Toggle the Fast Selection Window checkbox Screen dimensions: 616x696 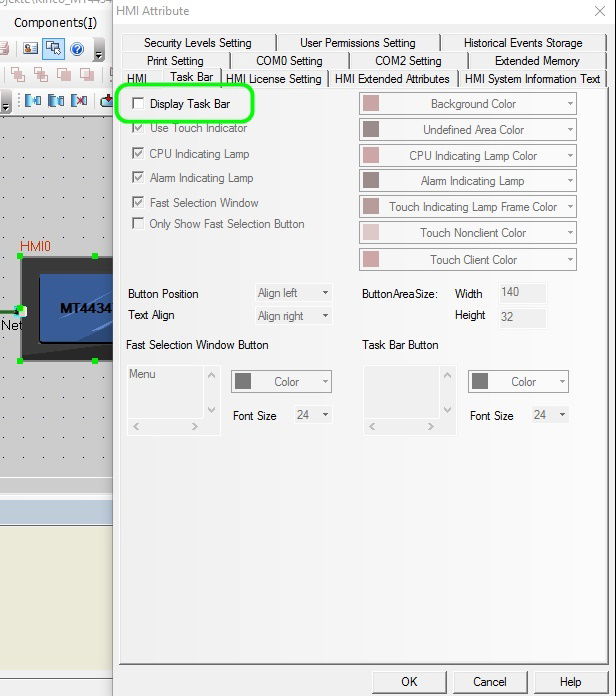[x=138, y=202]
